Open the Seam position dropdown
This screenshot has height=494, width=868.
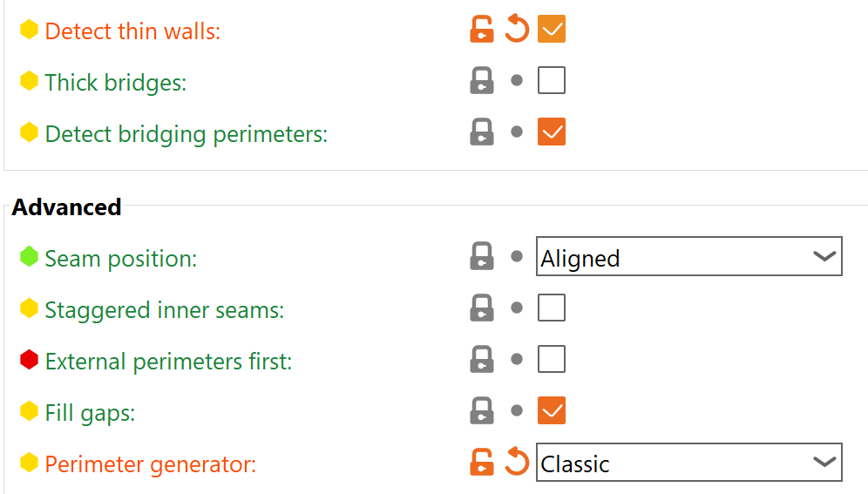coord(688,257)
